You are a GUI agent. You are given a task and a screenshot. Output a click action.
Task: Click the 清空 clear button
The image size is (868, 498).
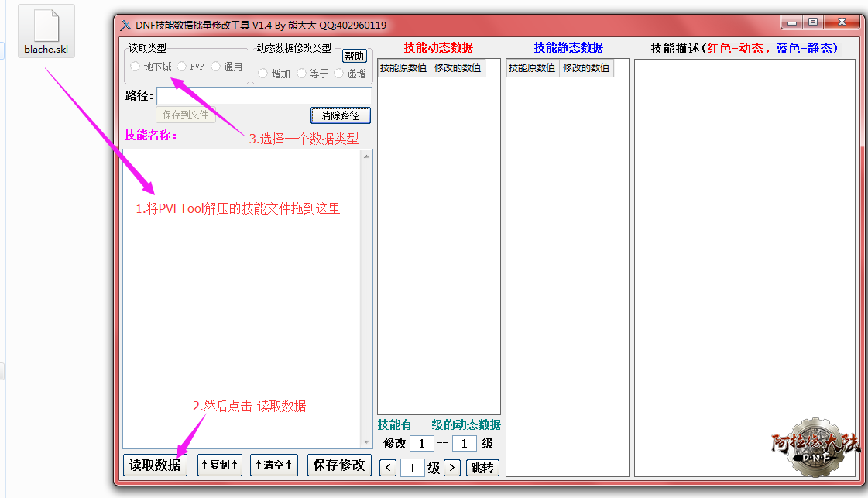(273, 465)
